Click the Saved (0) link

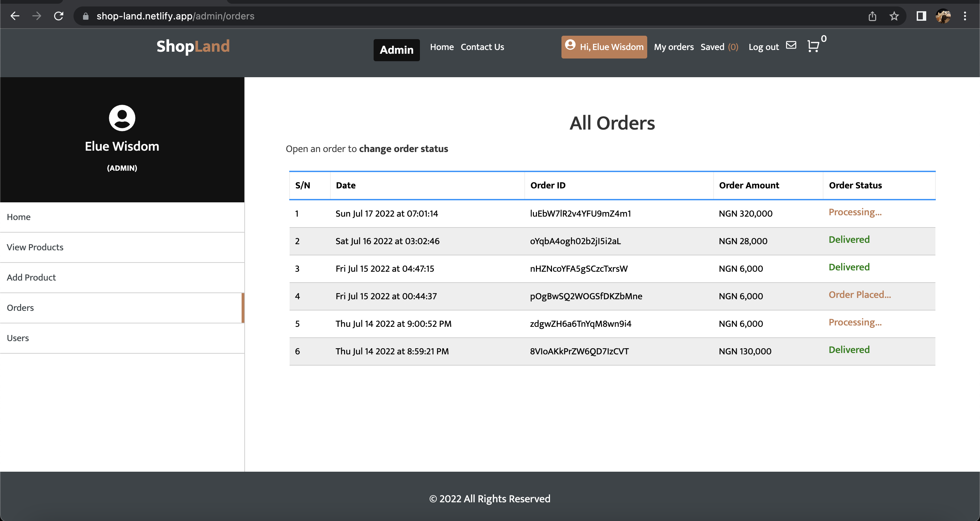pos(719,47)
